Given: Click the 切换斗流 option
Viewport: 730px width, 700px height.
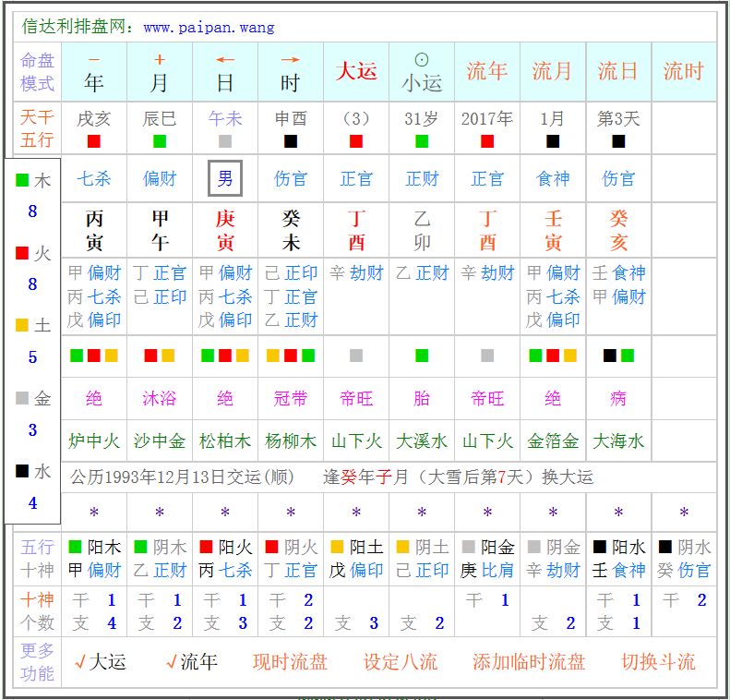Looking at the screenshot, I should 658,661.
